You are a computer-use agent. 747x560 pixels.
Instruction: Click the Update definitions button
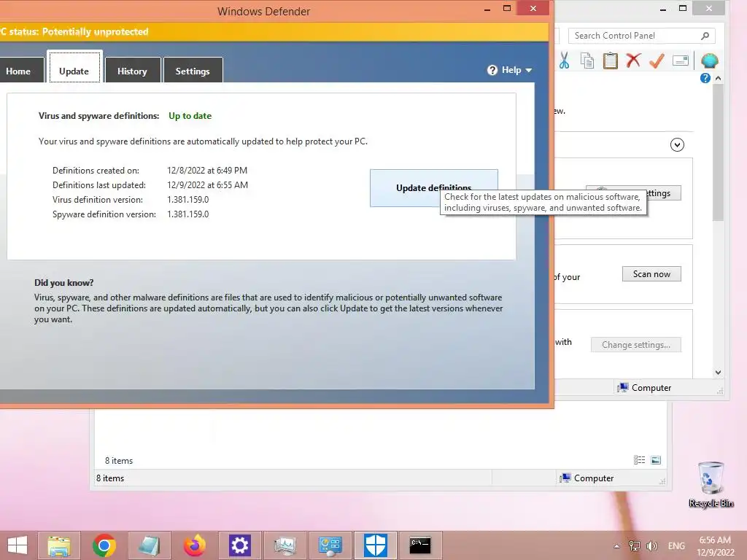tap(433, 187)
